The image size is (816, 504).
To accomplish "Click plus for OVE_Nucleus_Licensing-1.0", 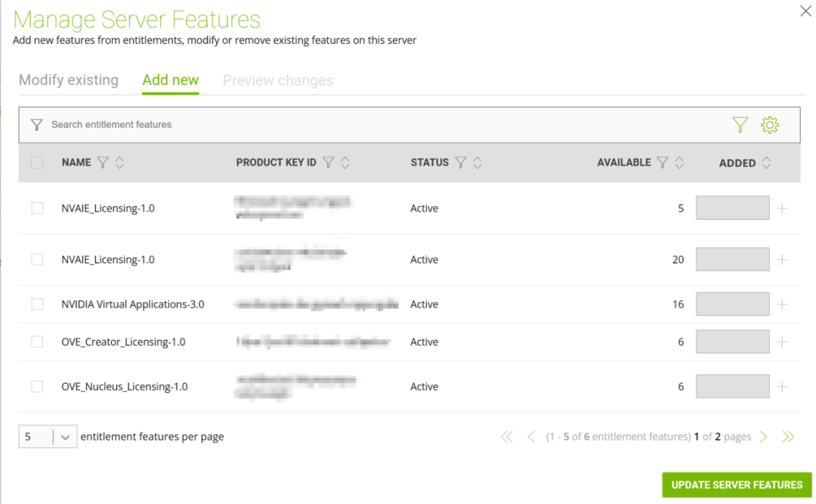I will [782, 386].
